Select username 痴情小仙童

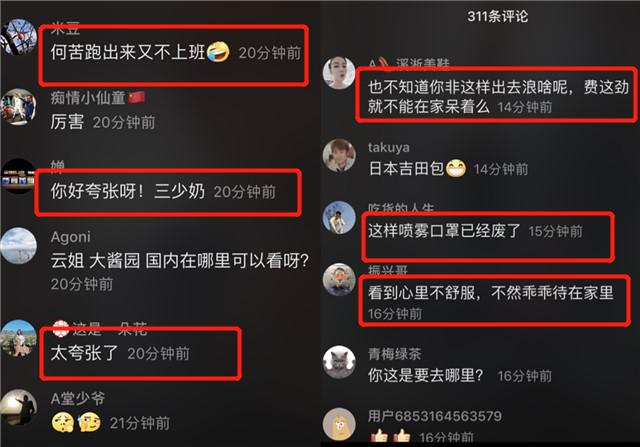(x=87, y=98)
